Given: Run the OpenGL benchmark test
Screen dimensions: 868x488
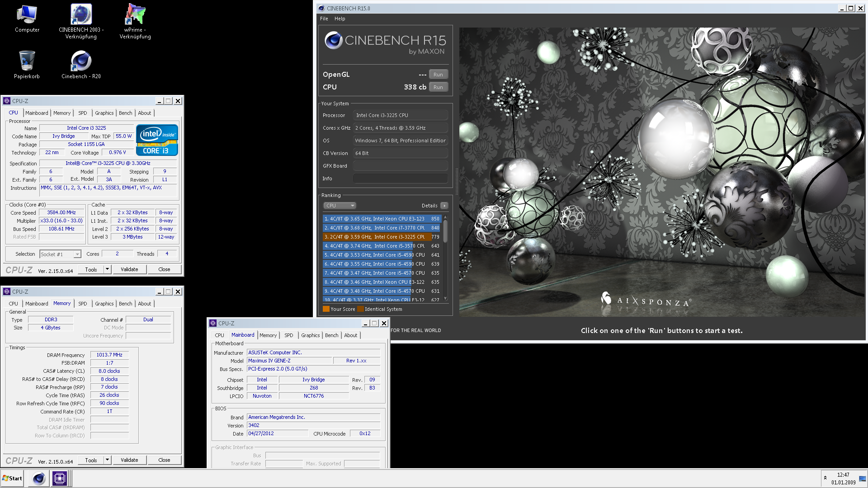Looking at the screenshot, I should click(x=438, y=75).
